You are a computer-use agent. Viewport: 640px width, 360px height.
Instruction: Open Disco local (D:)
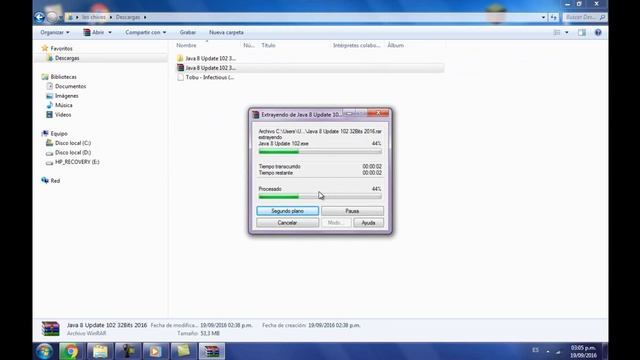coord(73,153)
